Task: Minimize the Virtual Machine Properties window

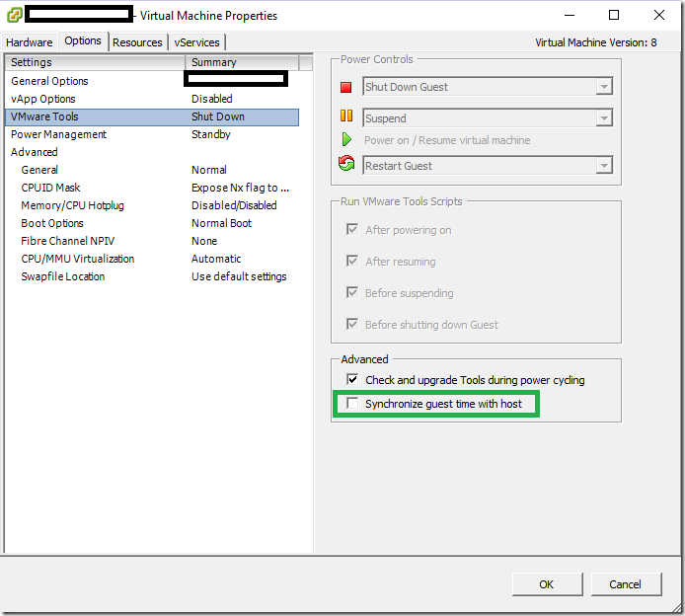Action: [x=570, y=15]
